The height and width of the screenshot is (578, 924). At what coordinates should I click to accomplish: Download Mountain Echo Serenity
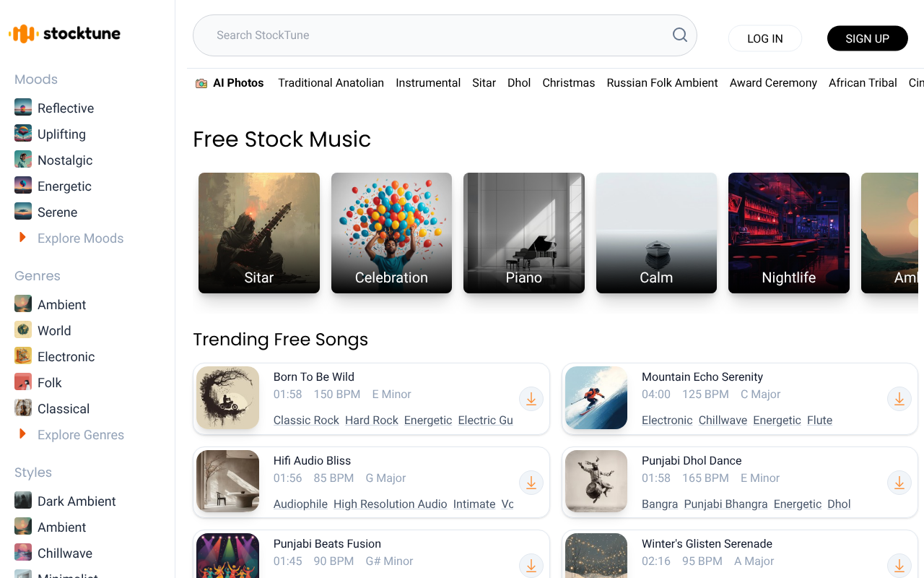click(899, 399)
